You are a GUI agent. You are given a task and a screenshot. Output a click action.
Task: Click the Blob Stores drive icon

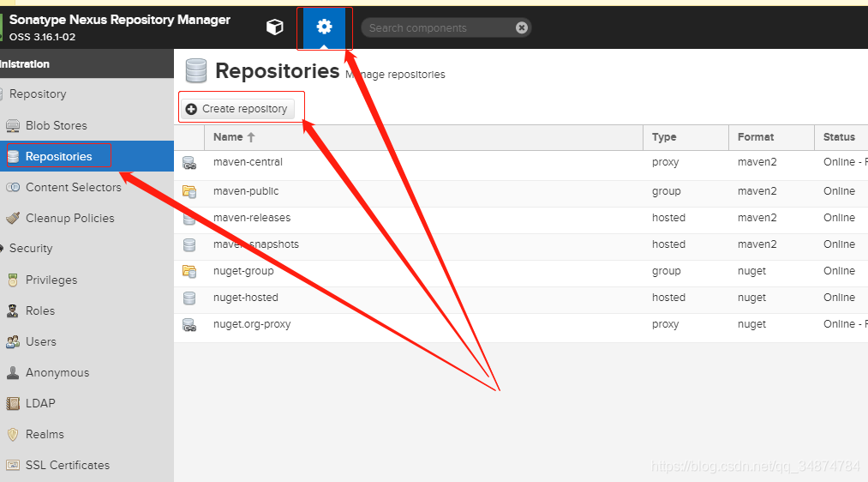(x=13, y=126)
